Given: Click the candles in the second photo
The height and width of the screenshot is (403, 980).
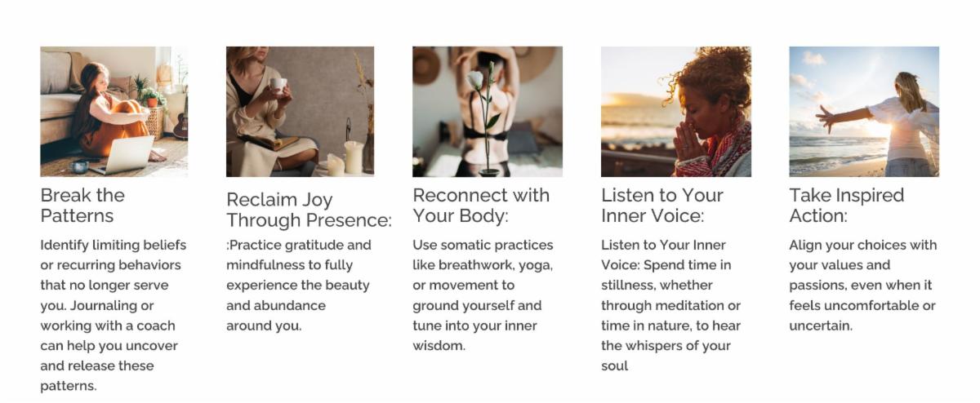Looking at the screenshot, I should pos(345,159).
